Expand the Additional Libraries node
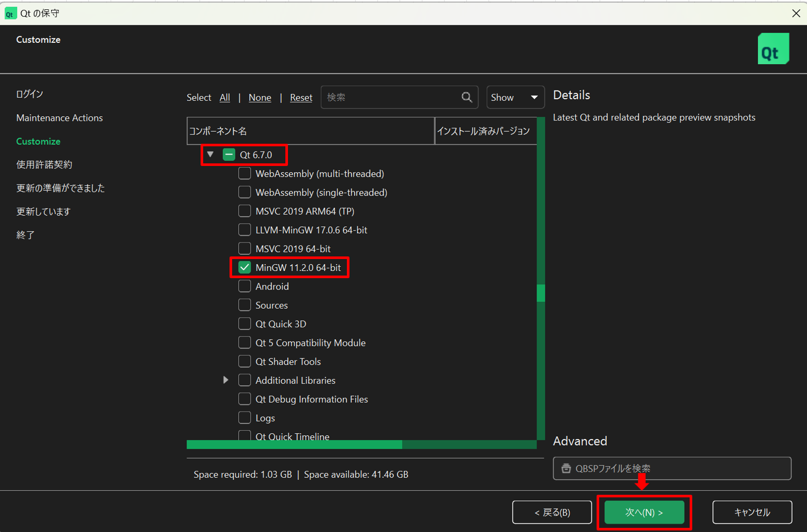 coord(225,380)
